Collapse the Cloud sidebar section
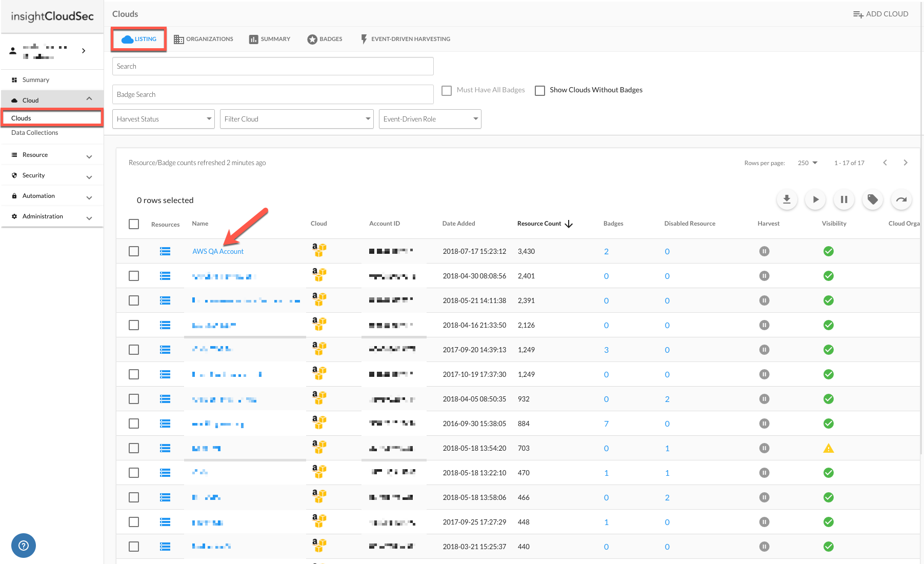The height and width of the screenshot is (564, 924). pos(89,99)
